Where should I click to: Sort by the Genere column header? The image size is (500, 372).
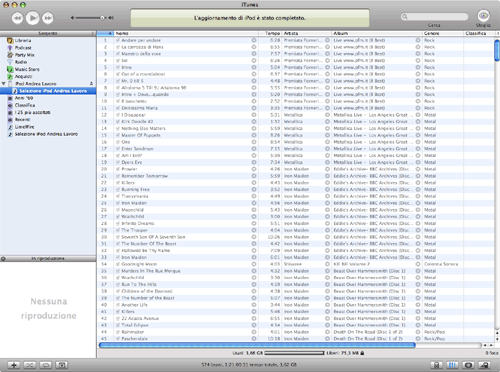tap(443, 33)
